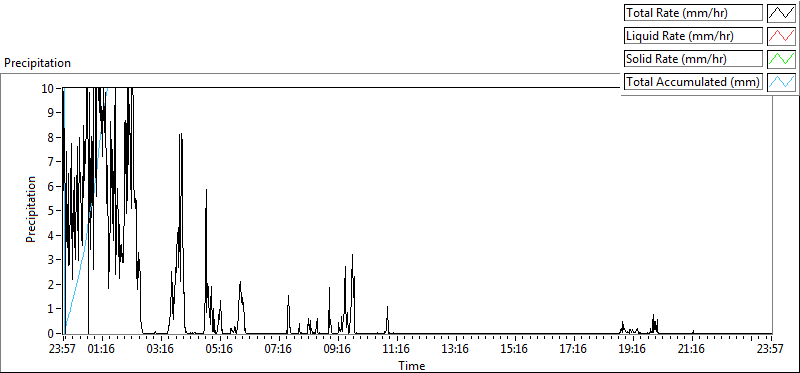Screen dimensions: 800x373
Task: Click the 15:16 time axis label
Action: (515, 350)
